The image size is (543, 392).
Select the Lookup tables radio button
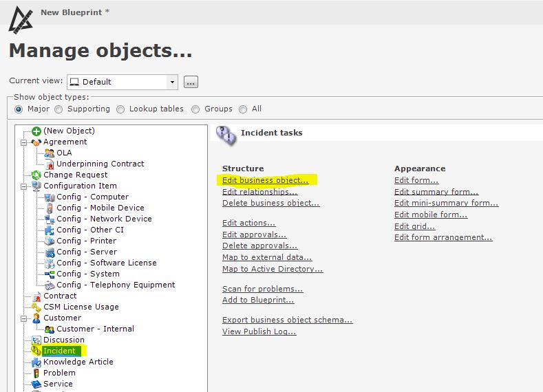click(x=120, y=109)
